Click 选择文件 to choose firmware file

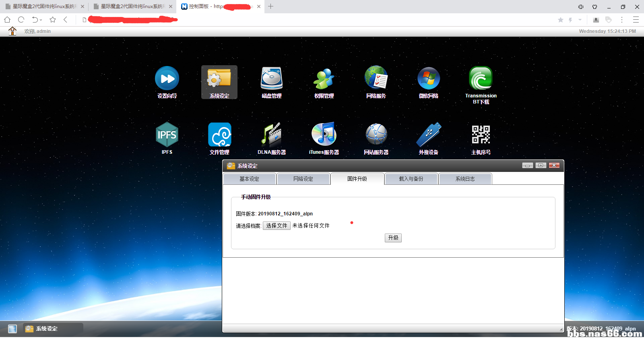point(277,226)
